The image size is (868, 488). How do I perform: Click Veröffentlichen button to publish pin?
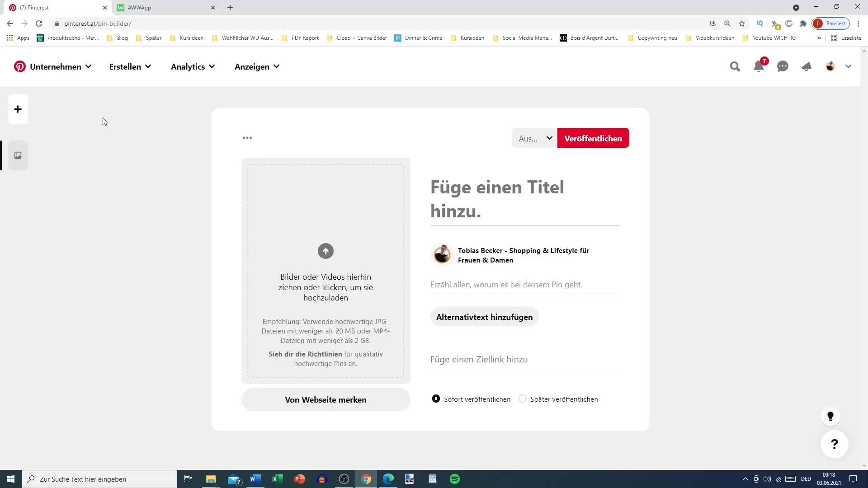pyautogui.click(x=593, y=138)
